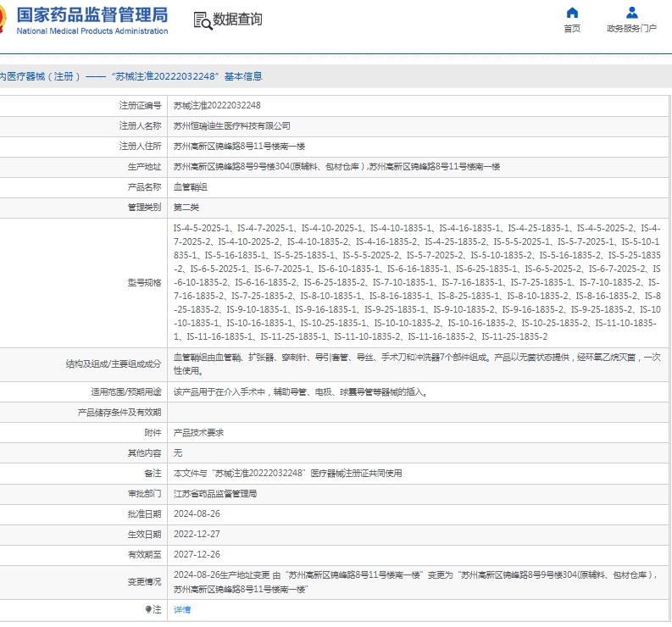Click the 型号规格 row label
Viewport: 672px width, 627px height.
144,282
